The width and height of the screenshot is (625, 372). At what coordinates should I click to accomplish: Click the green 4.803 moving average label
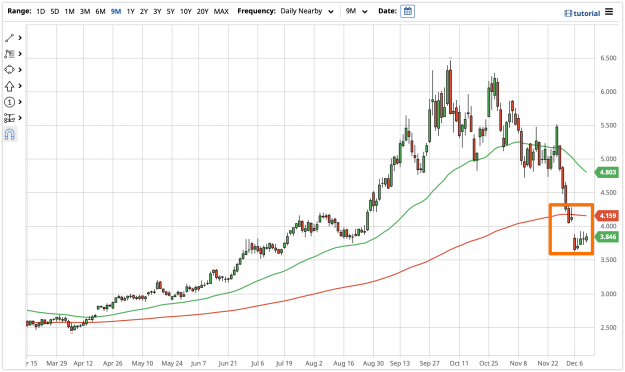(607, 172)
